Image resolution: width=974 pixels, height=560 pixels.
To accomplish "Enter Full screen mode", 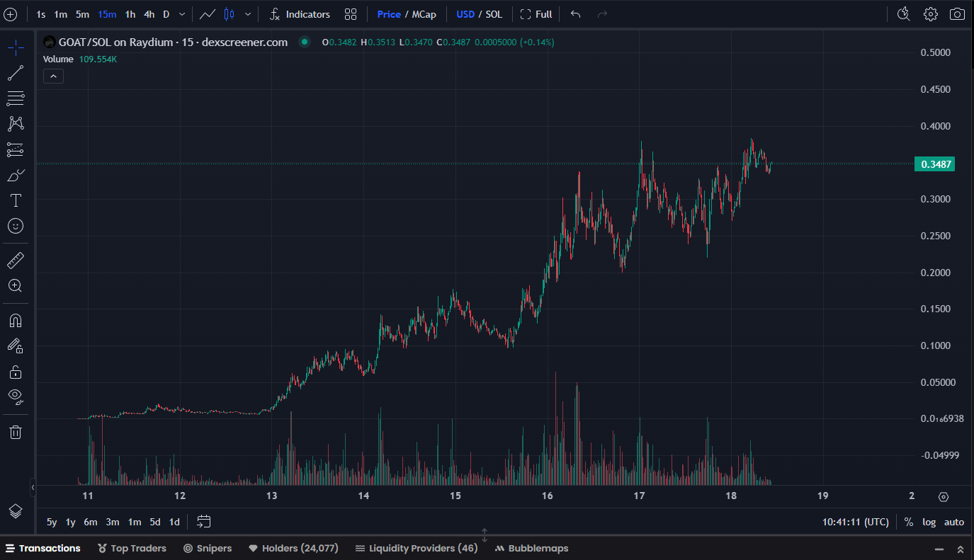I will pos(536,14).
